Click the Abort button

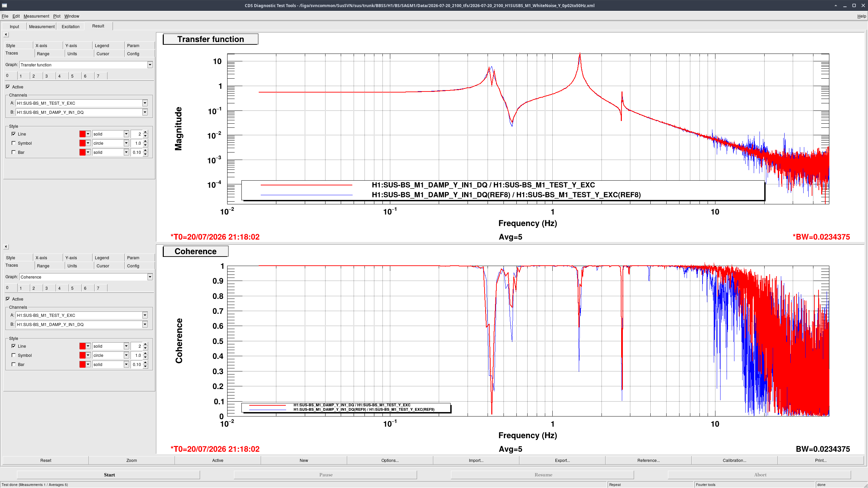coord(759,475)
